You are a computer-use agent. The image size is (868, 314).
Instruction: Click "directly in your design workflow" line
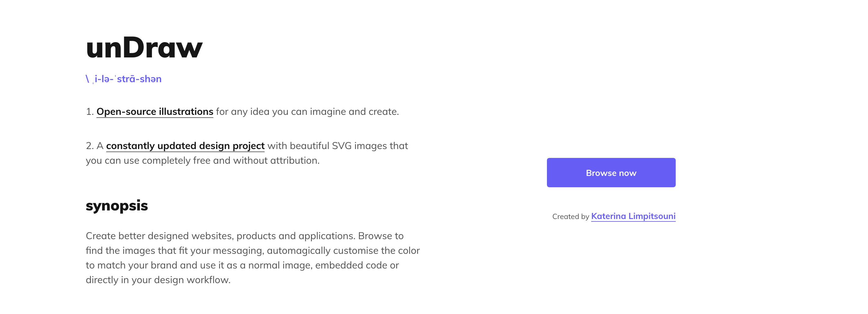tap(158, 280)
